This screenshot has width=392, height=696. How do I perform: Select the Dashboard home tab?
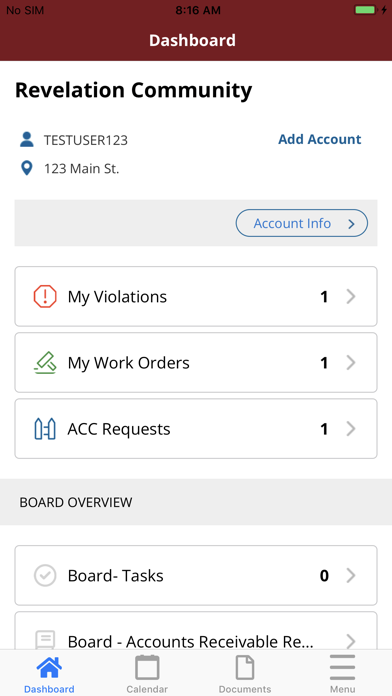[49, 674]
